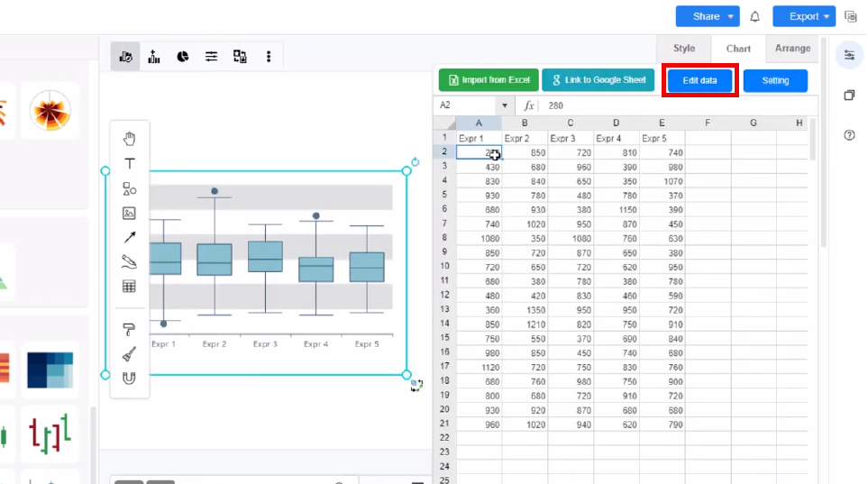Open the help question mark icon
Image resolution: width=868 pixels, height=484 pixels.
tap(849, 135)
